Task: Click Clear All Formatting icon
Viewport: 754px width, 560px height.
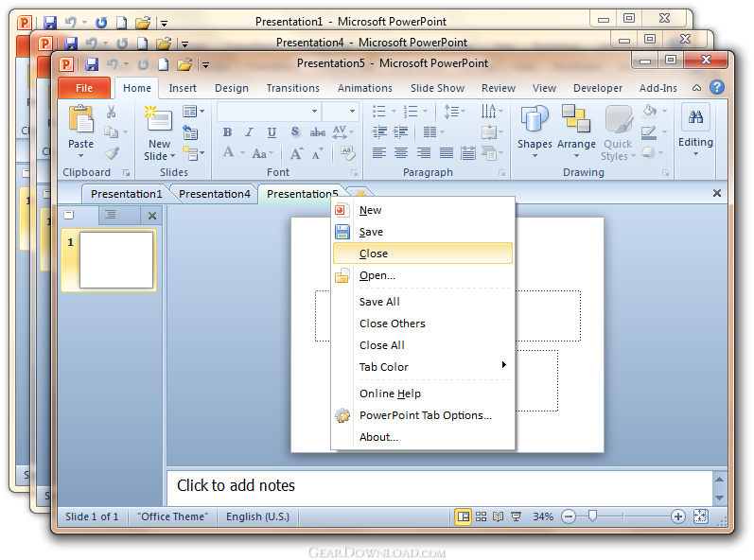Action: pos(347,153)
